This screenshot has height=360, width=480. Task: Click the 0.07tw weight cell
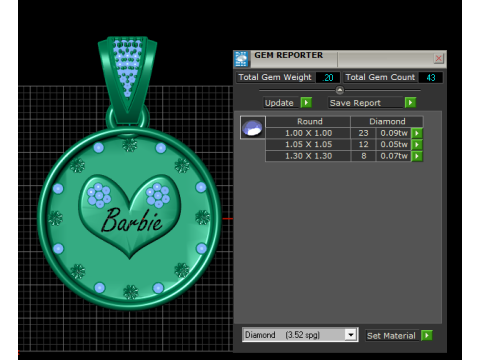tap(394, 156)
